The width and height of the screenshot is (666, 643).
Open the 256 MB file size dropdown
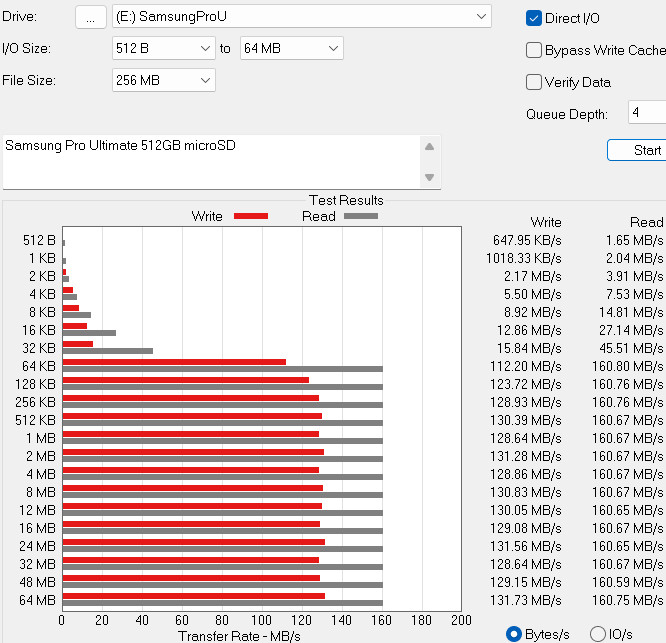point(164,80)
